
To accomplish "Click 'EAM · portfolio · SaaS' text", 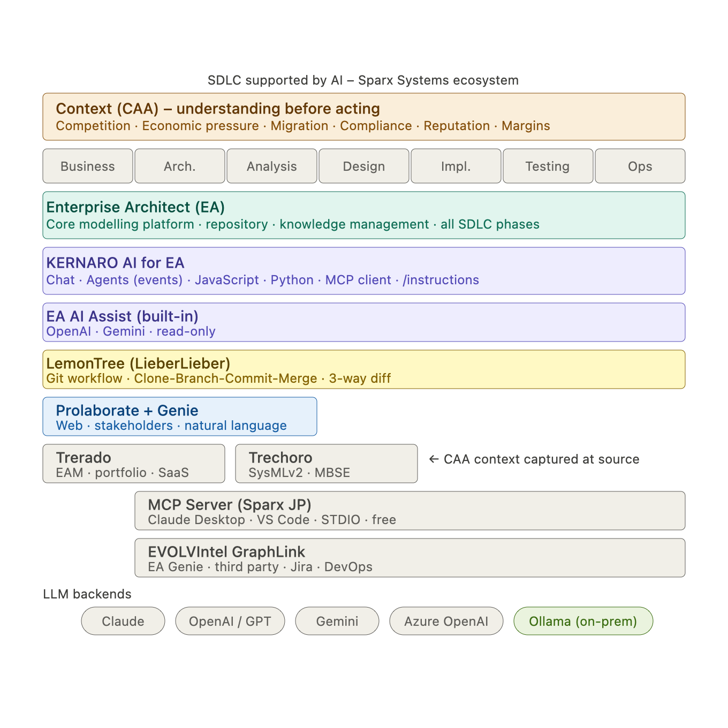I will (x=122, y=473).
